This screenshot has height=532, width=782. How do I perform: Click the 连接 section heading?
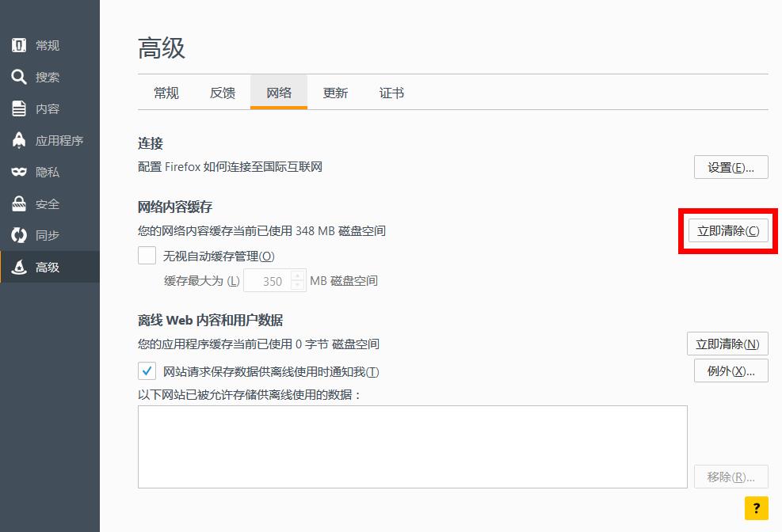point(151,143)
